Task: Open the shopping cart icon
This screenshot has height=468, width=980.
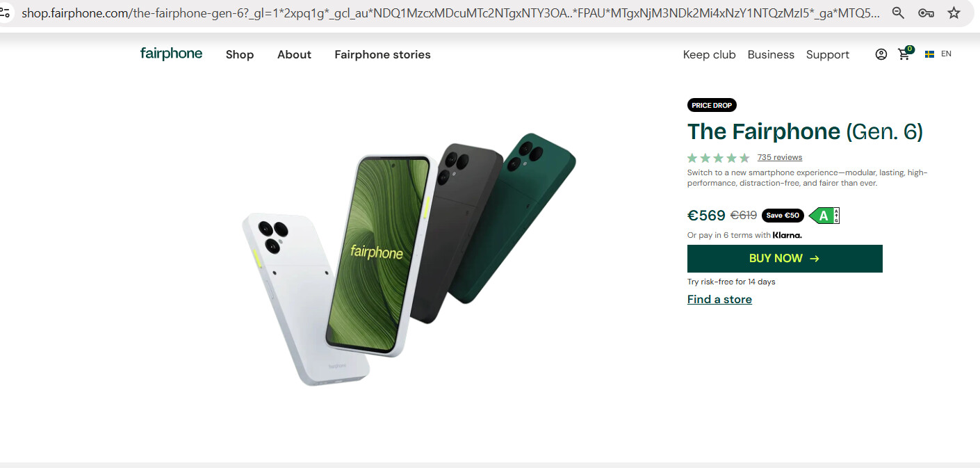Action: 905,54
